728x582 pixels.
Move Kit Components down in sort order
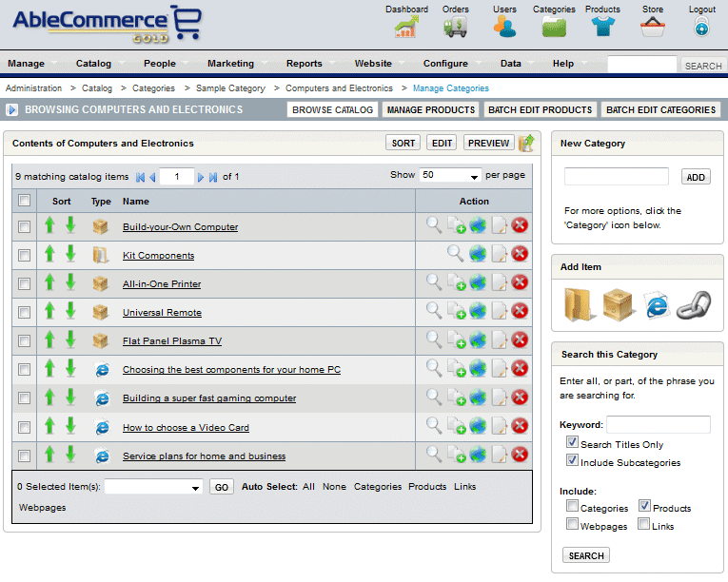click(x=70, y=254)
